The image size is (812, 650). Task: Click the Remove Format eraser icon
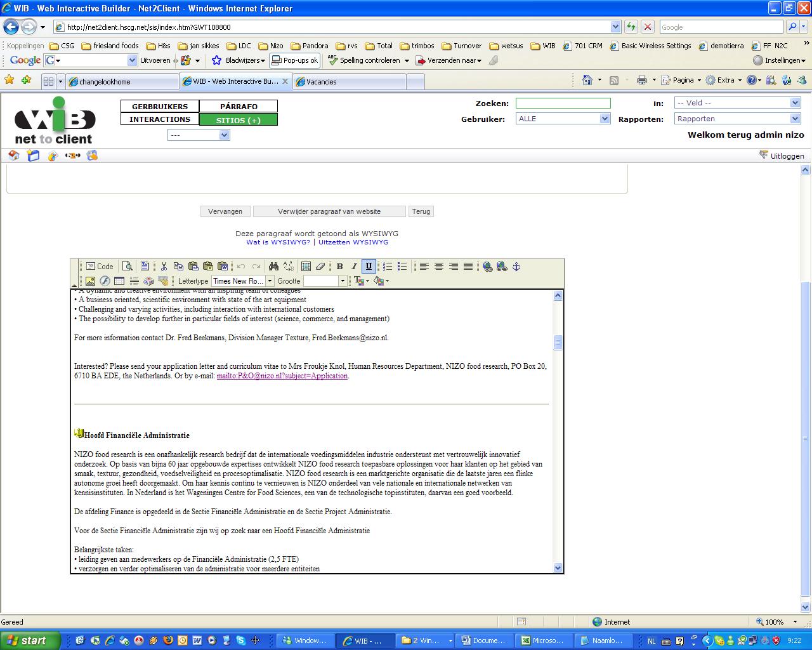click(x=320, y=267)
